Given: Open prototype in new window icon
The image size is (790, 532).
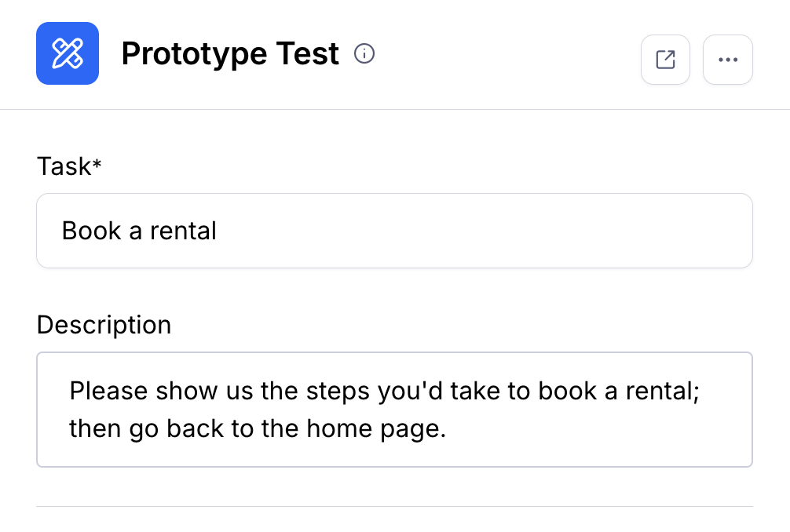Looking at the screenshot, I should 665,59.
